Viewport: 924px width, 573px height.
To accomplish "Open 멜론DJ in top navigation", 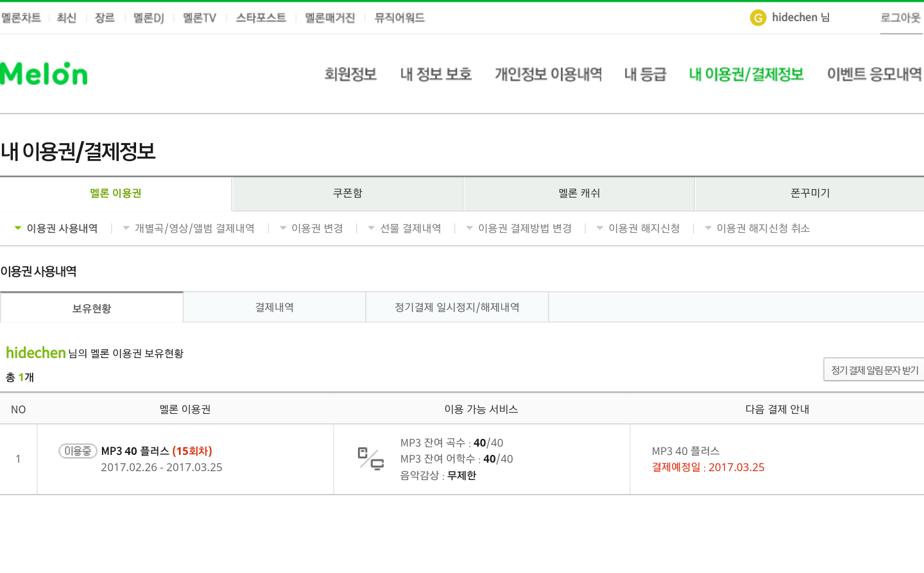I will (x=149, y=18).
